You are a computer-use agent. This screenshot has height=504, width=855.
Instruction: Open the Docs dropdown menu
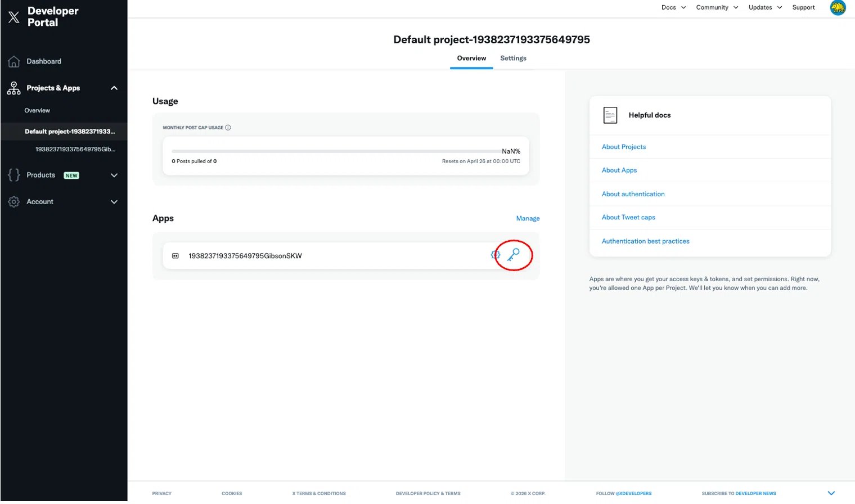pyautogui.click(x=673, y=7)
